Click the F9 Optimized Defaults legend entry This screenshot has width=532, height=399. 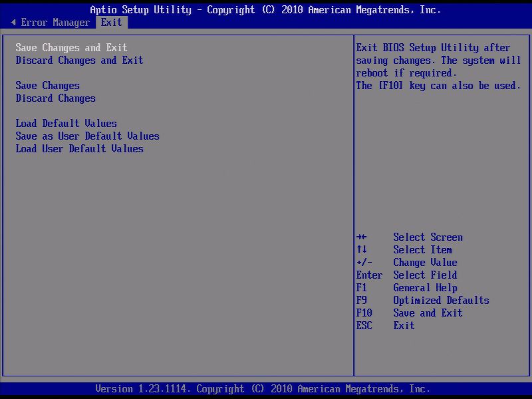click(424, 300)
